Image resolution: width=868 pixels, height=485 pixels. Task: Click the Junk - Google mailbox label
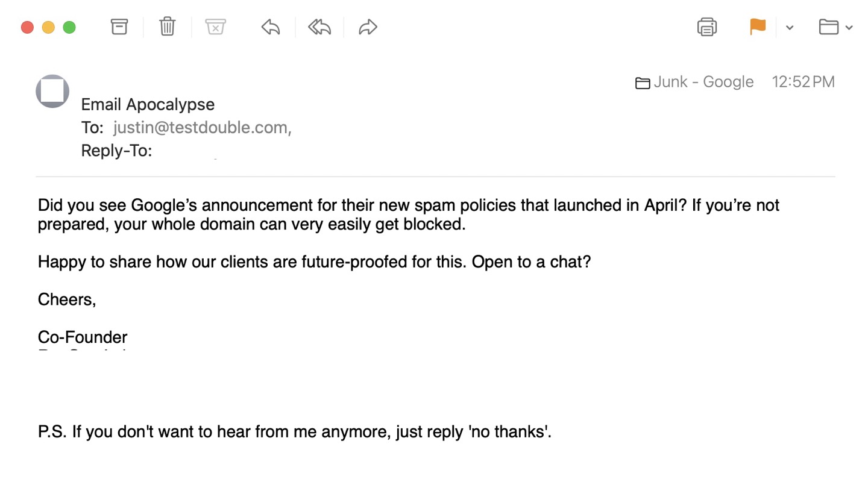[x=703, y=82]
